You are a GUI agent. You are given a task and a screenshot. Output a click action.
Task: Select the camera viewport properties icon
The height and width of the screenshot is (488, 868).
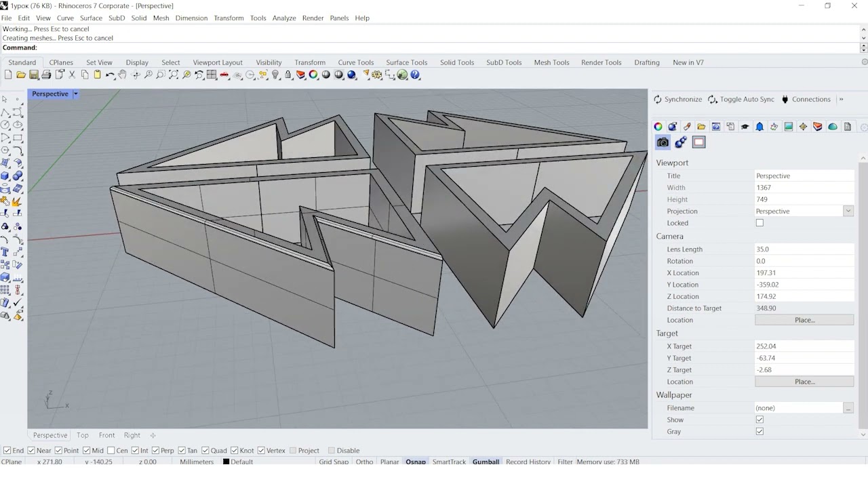click(x=663, y=142)
